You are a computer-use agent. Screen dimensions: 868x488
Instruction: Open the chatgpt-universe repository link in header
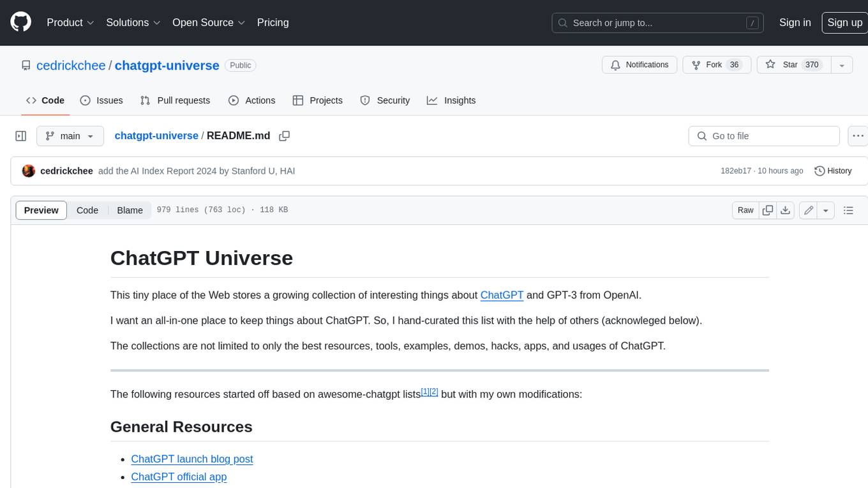click(x=167, y=65)
